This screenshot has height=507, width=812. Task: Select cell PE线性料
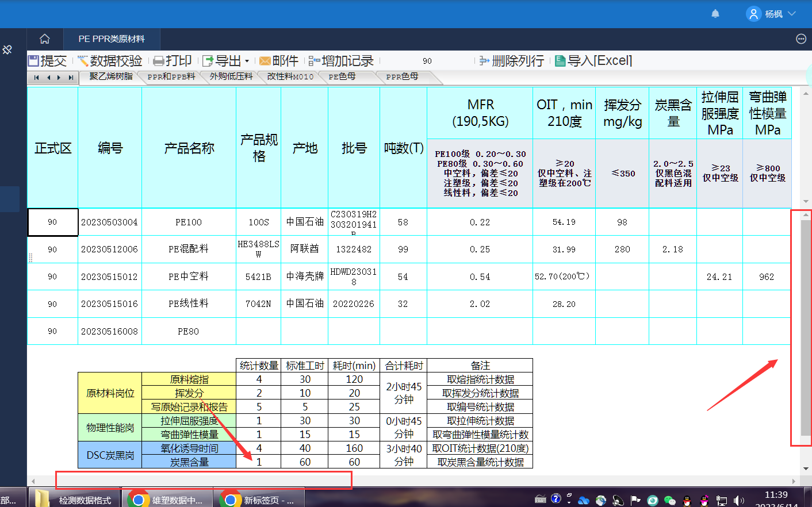point(189,304)
